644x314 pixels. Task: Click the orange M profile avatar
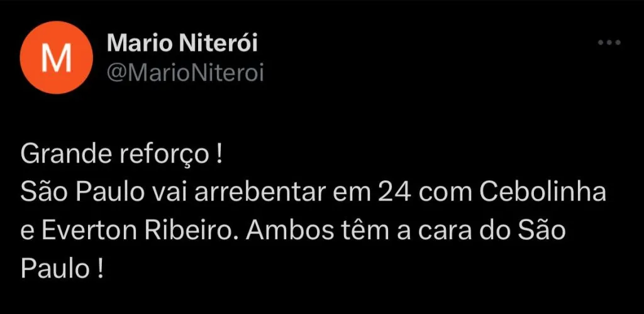point(56,58)
